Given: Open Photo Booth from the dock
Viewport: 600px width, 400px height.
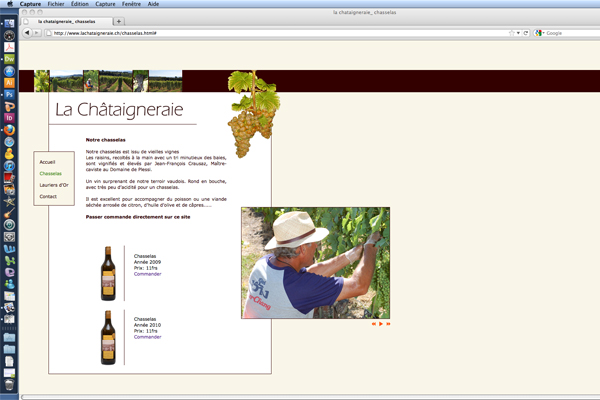Looking at the screenshot, I should (9, 178).
